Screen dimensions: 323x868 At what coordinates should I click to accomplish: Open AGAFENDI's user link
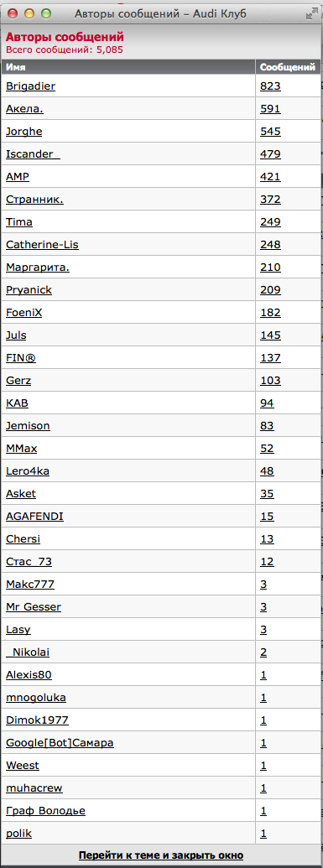(x=34, y=517)
